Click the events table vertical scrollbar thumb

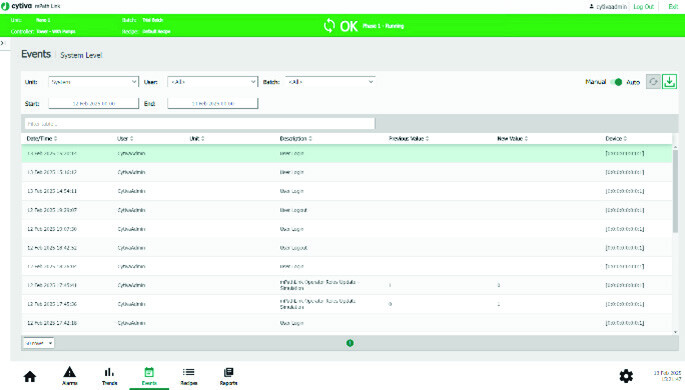point(675,191)
